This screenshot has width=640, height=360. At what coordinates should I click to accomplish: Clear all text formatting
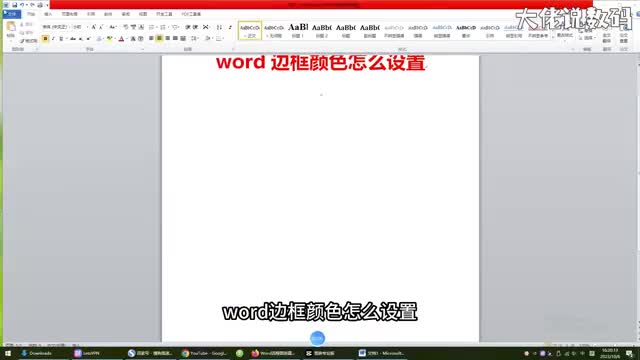click(126, 27)
